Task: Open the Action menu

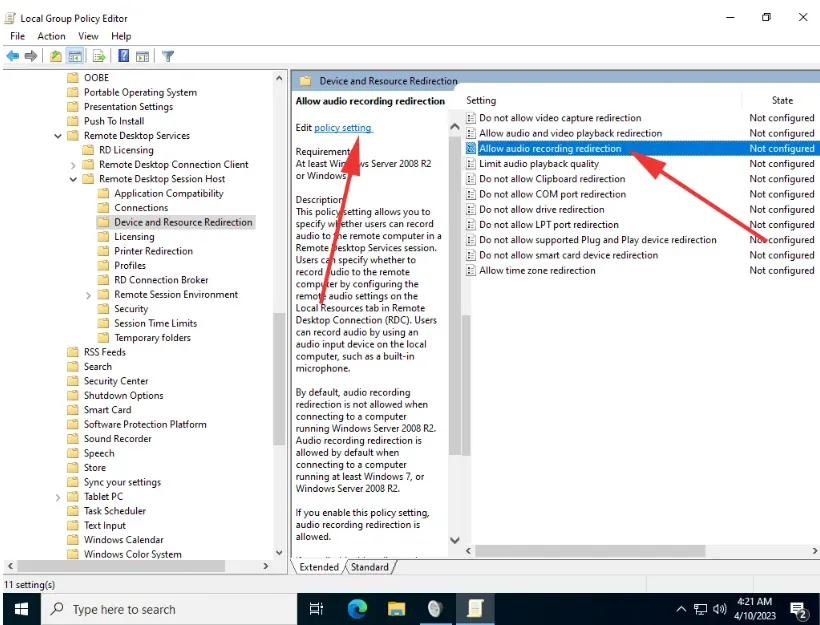Action: (x=51, y=36)
